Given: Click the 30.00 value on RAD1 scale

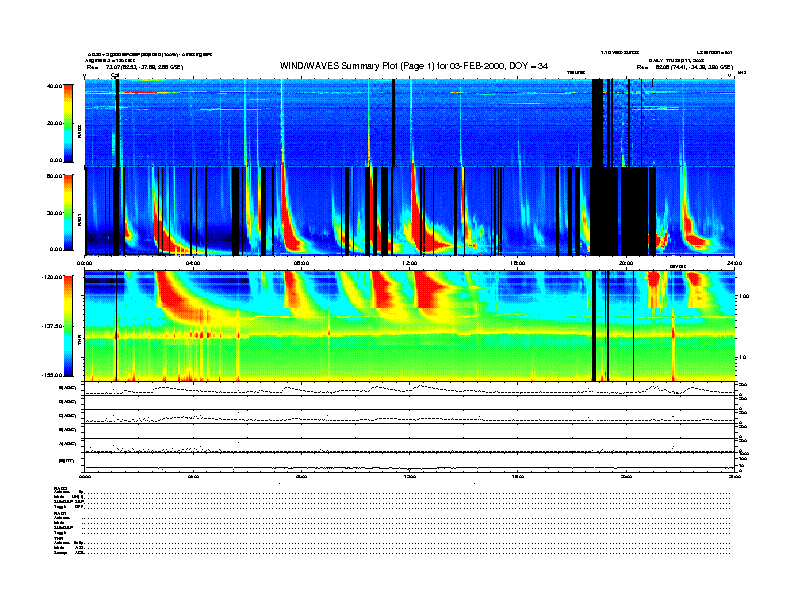Looking at the screenshot, I should click(54, 213).
